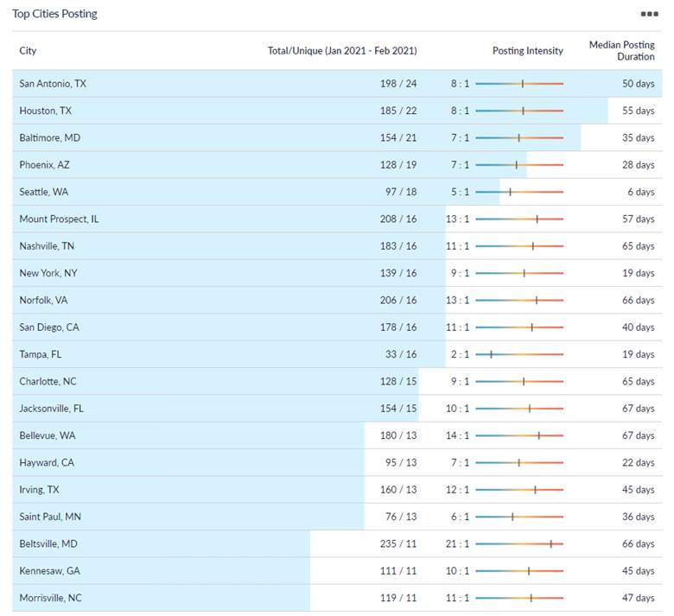Image resolution: width=674 pixels, height=616 pixels.
Task: Select the Bellevue, WA city name
Action: pyautogui.click(x=48, y=435)
